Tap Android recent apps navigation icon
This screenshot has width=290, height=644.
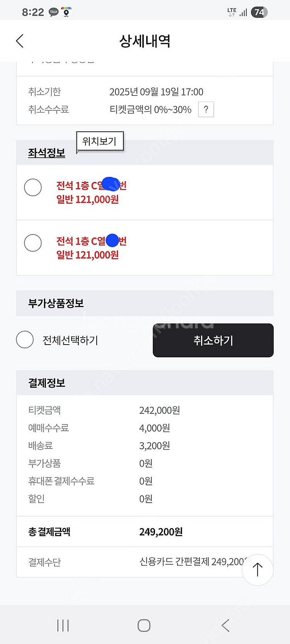point(63,625)
